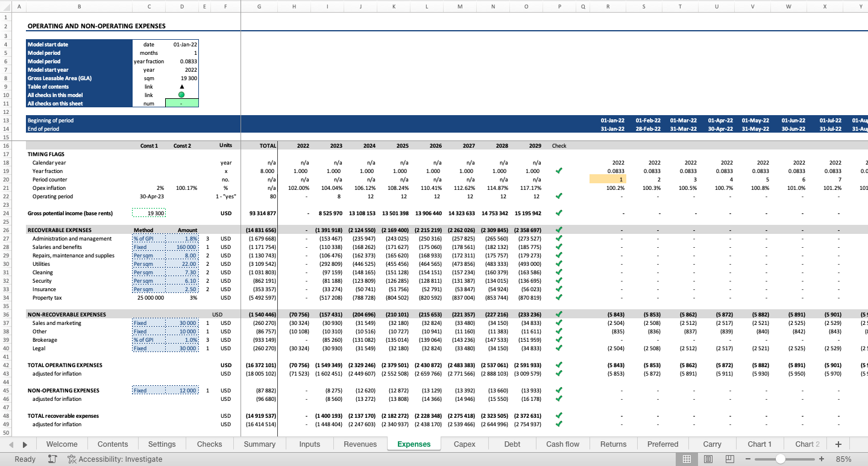
Task: Switch to the Cash flow sheet tab
Action: (562, 444)
